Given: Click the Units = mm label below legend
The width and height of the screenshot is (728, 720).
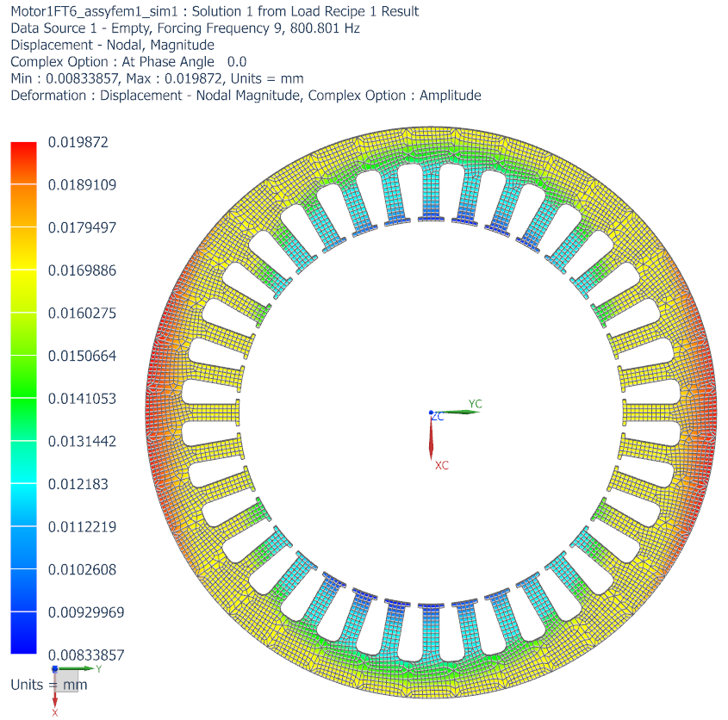Looking at the screenshot, I should tap(48, 685).
